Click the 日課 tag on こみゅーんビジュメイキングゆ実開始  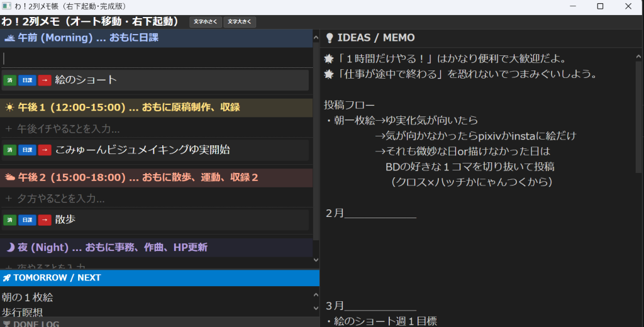27,150
